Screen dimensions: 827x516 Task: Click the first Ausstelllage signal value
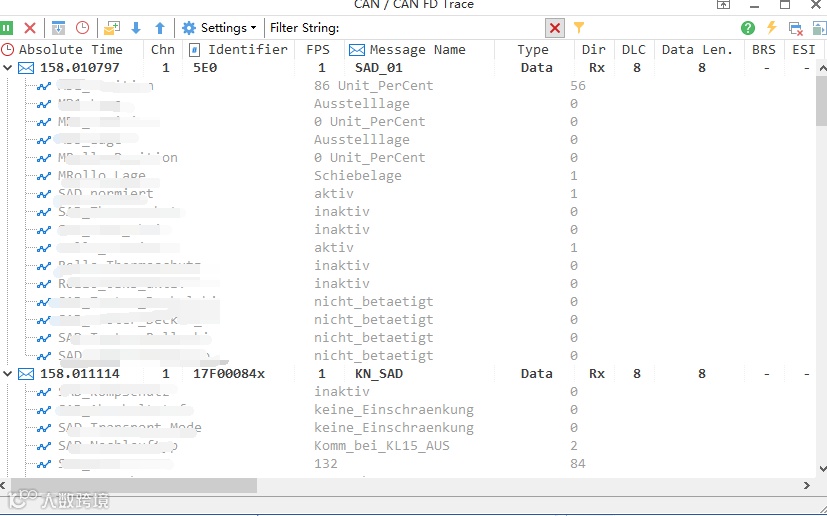(361, 103)
